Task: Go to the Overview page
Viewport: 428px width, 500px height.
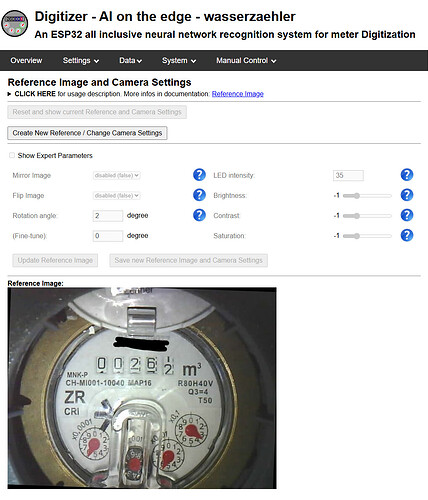Action: click(x=26, y=61)
